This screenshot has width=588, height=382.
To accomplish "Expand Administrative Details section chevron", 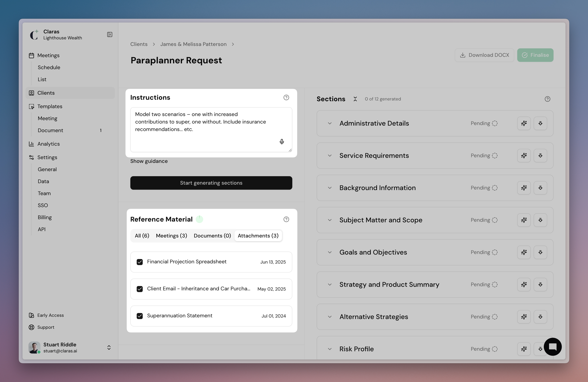I will point(330,123).
